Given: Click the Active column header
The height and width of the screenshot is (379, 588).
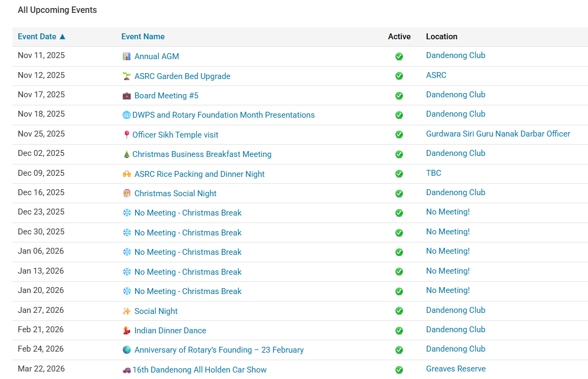Looking at the screenshot, I should click(399, 37).
